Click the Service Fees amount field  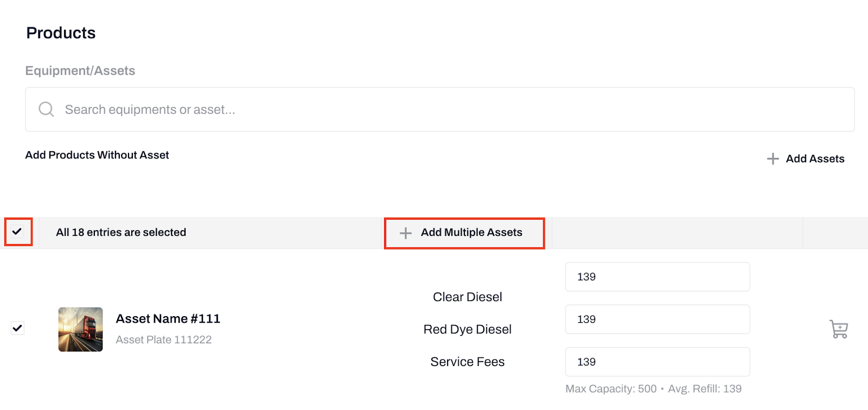pos(657,362)
